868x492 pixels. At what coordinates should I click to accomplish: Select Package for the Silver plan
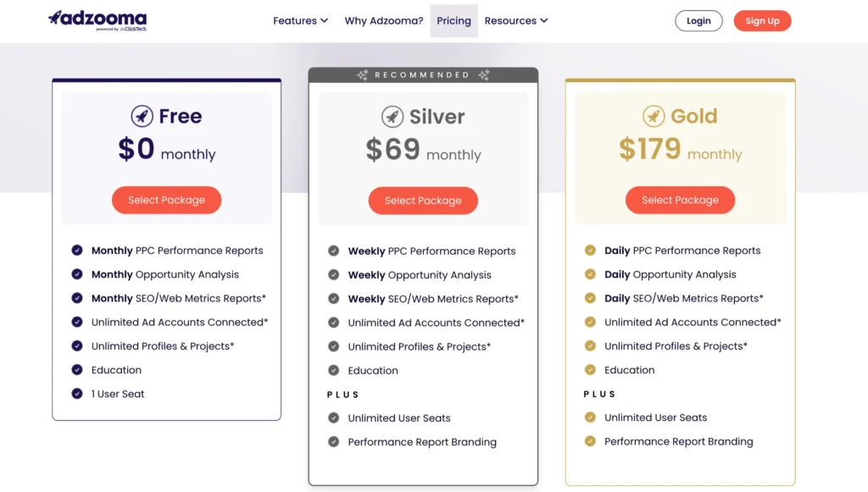coord(423,201)
